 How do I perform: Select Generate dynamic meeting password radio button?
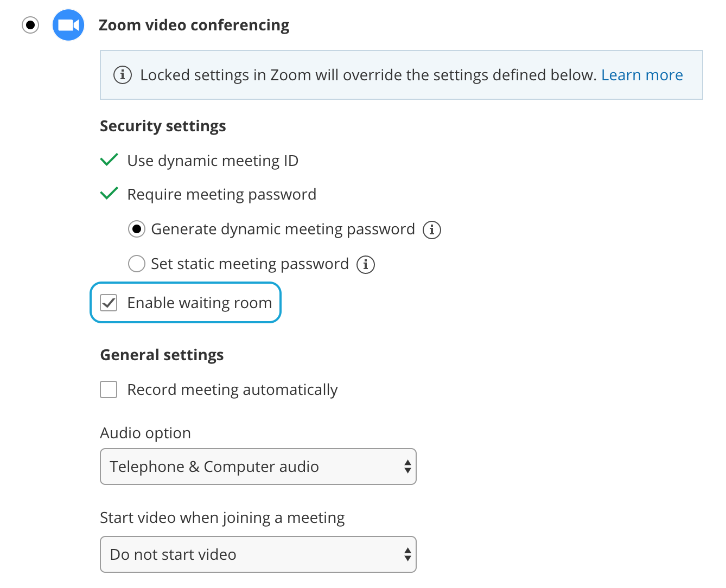[x=137, y=229]
